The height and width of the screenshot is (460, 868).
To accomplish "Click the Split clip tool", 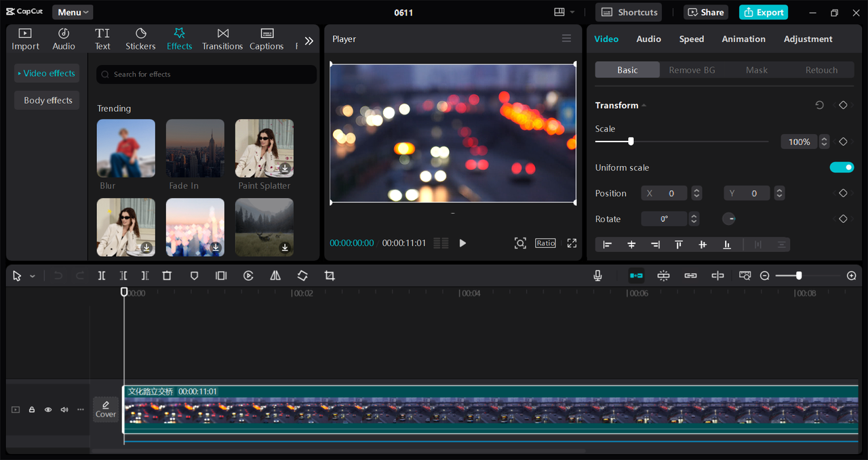I will click(102, 276).
